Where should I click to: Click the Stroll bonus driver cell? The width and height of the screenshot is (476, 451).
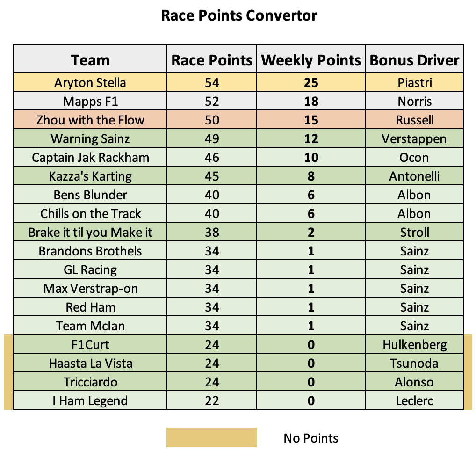(414, 232)
